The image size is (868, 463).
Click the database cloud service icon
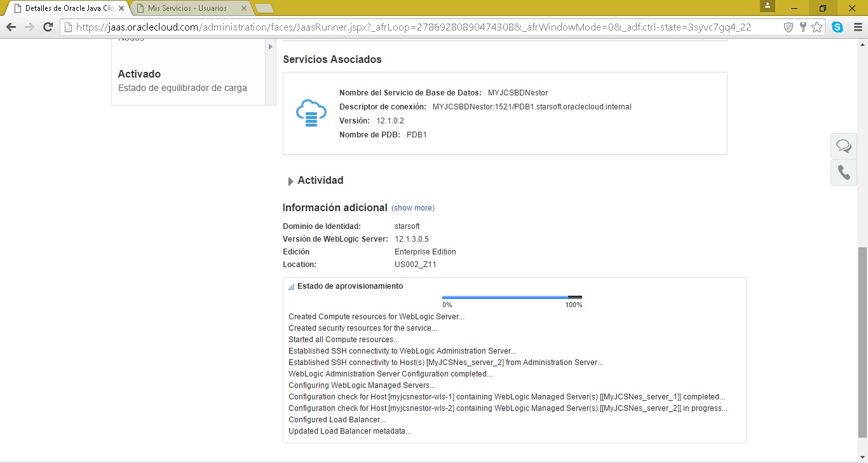click(x=311, y=113)
